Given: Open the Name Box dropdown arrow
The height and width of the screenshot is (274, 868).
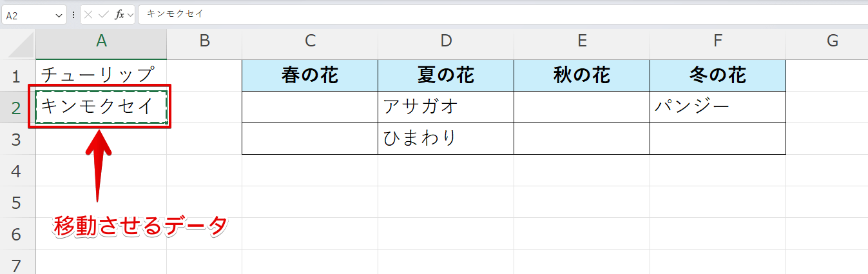Looking at the screenshot, I should pyautogui.click(x=60, y=14).
